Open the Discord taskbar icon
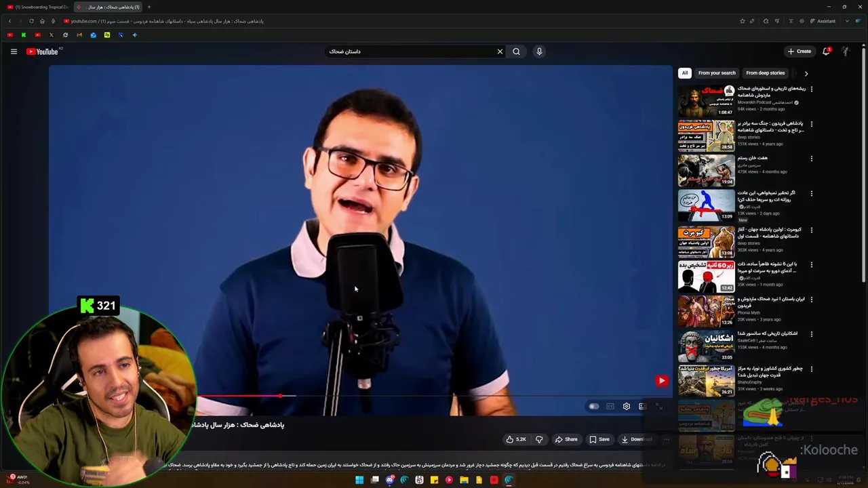 (x=389, y=480)
